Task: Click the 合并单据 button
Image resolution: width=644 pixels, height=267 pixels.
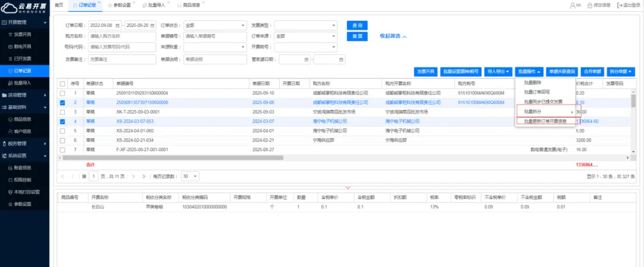Action: (x=592, y=72)
